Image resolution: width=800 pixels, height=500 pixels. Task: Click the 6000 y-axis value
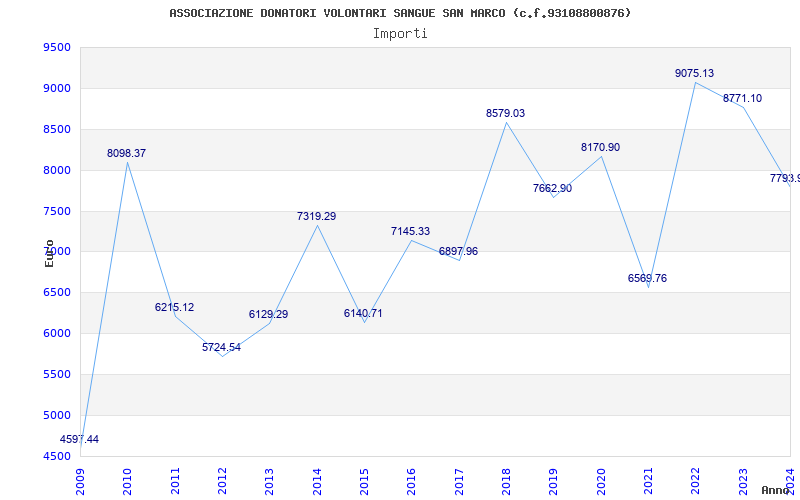tap(57, 334)
